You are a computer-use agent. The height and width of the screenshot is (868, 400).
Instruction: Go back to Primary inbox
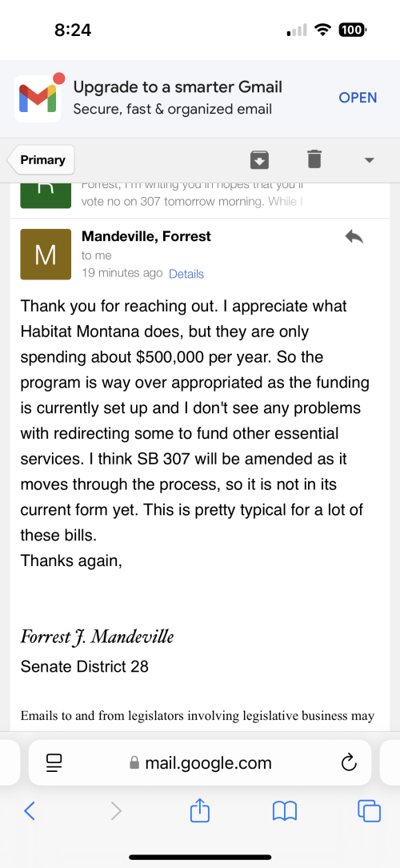pos(41,160)
